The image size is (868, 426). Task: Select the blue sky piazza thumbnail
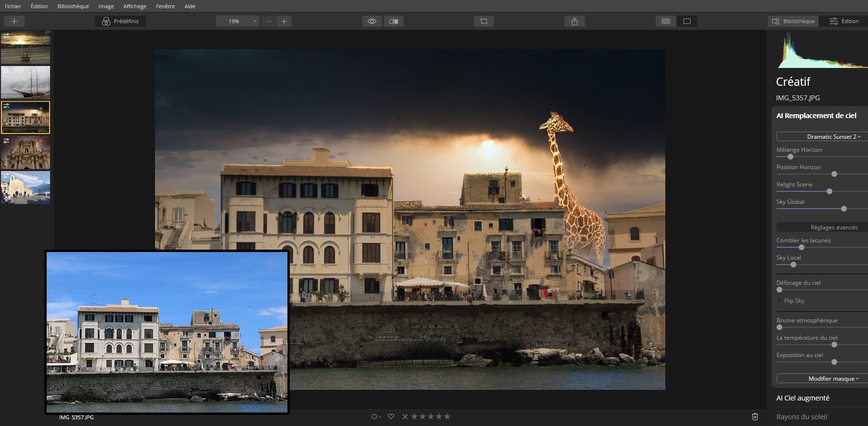26,187
